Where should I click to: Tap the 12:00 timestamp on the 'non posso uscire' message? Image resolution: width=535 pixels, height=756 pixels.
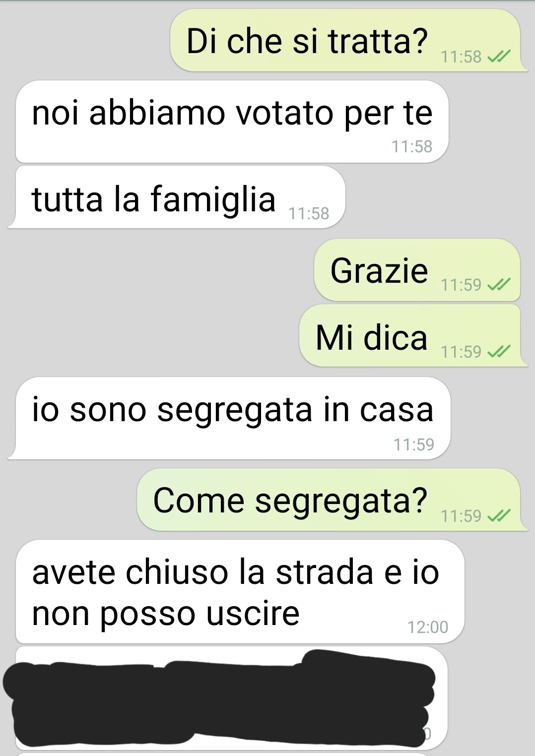428,628
